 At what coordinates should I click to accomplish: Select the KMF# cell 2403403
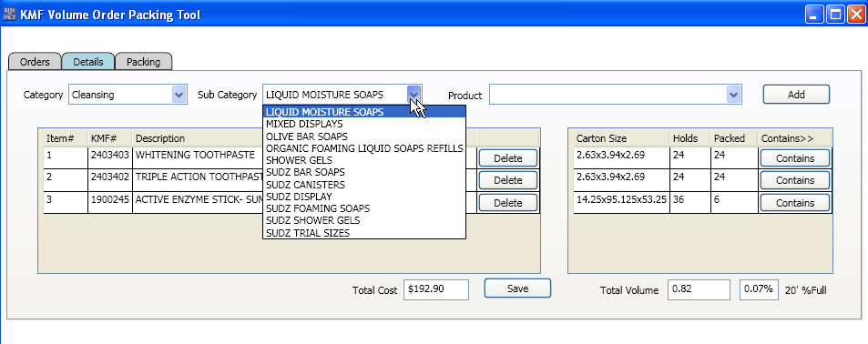109,158
